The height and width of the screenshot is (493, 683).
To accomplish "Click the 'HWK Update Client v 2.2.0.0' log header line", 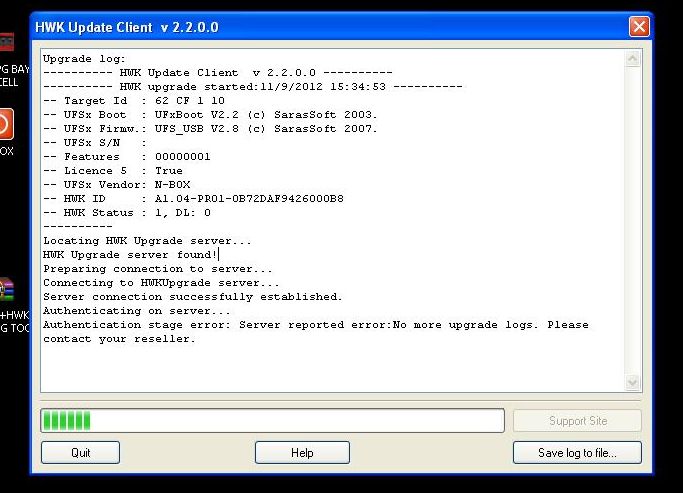I will (218, 73).
